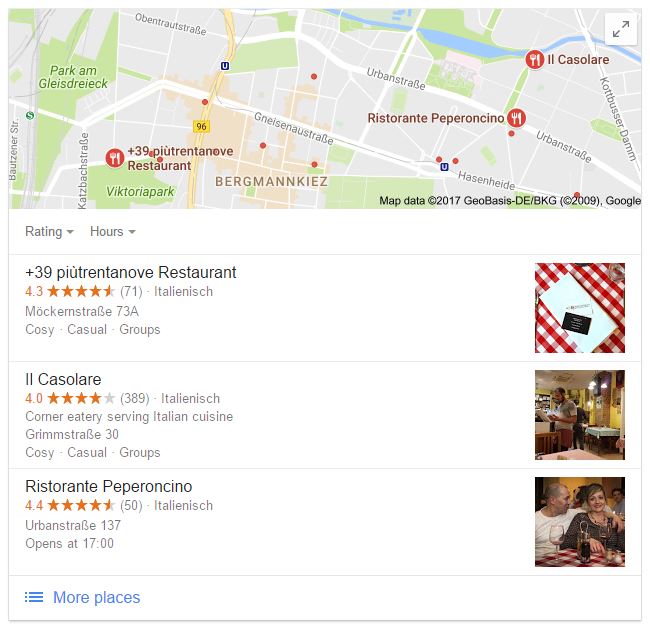Screen dimensions: 650x628
Task: Open the Hours filter dropdown
Action: click(113, 231)
